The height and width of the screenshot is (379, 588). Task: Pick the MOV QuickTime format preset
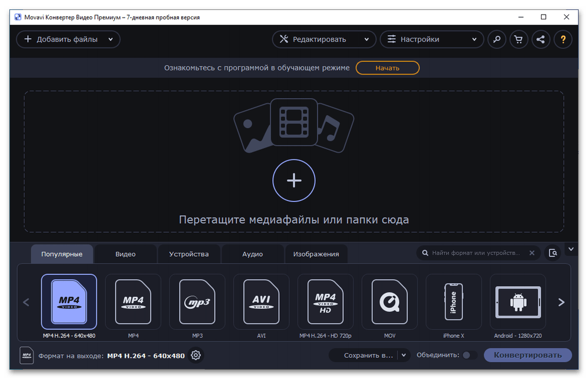click(389, 302)
